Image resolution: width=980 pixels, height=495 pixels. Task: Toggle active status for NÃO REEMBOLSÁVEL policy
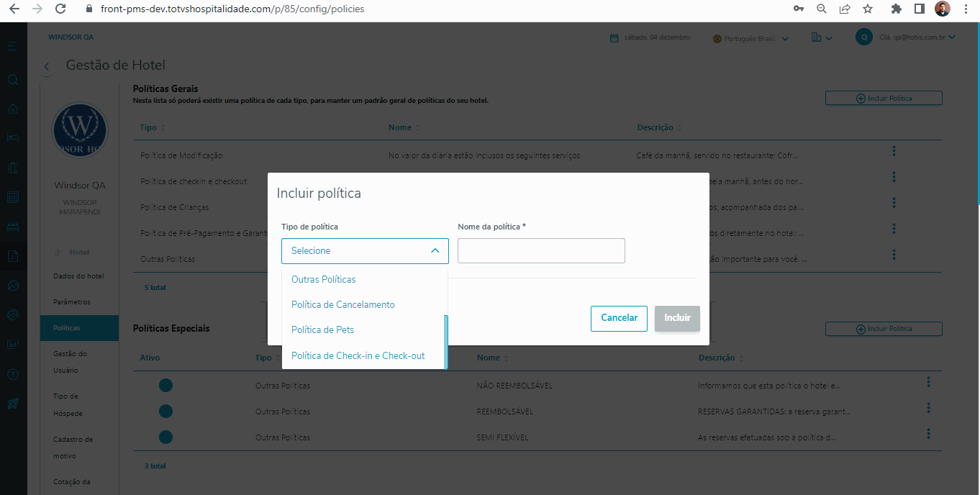point(165,386)
